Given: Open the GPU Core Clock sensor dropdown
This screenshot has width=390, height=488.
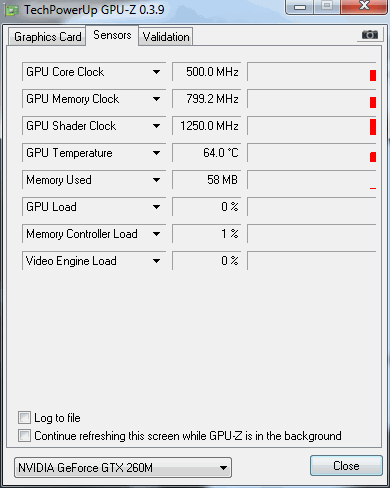Looking at the screenshot, I should pyautogui.click(x=156, y=72).
